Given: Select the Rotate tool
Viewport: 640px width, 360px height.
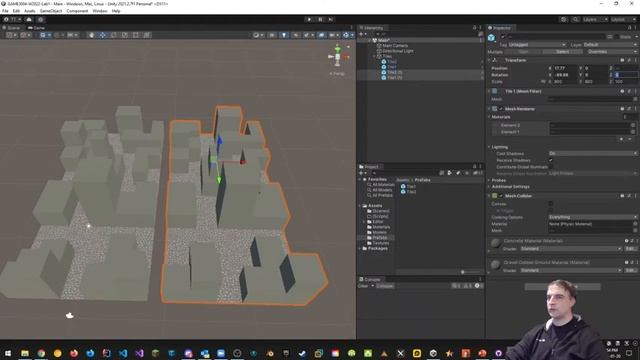Looking at the screenshot, I should 113,35.
